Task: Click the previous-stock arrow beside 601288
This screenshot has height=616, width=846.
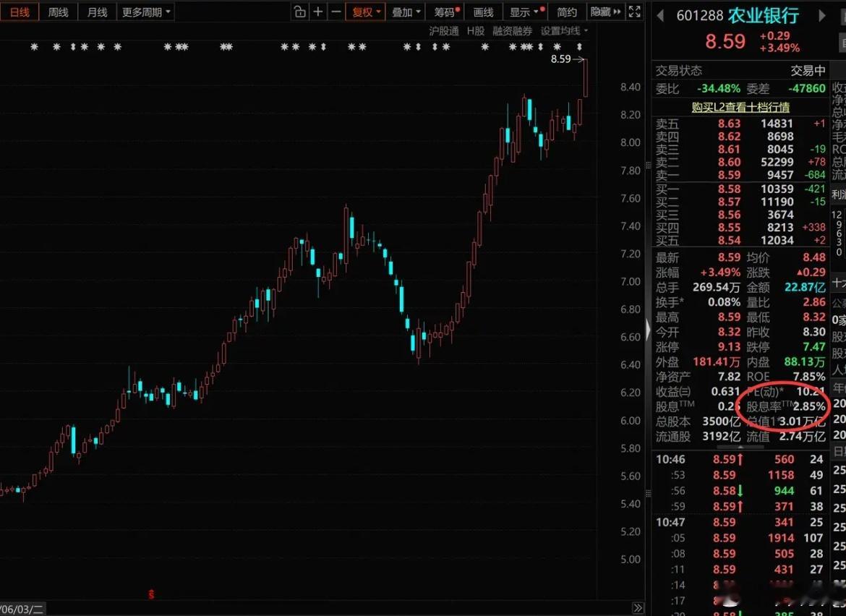Action: [659, 14]
